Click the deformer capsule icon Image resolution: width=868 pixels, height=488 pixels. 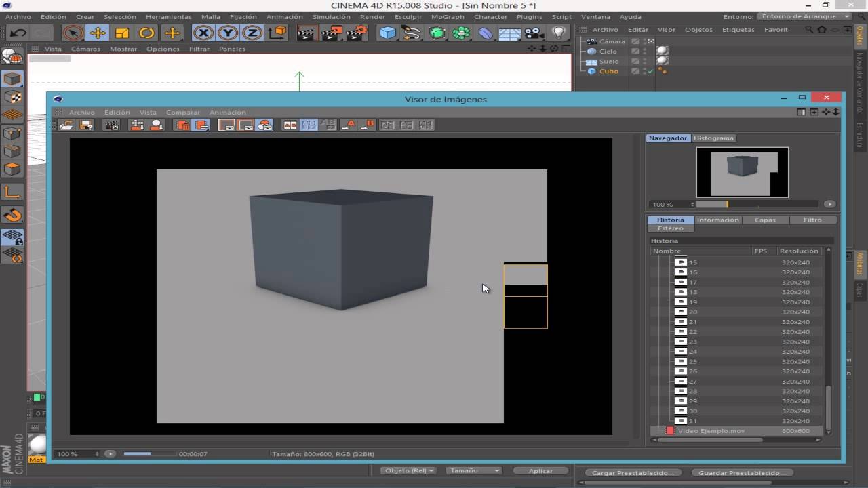click(x=486, y=33)
